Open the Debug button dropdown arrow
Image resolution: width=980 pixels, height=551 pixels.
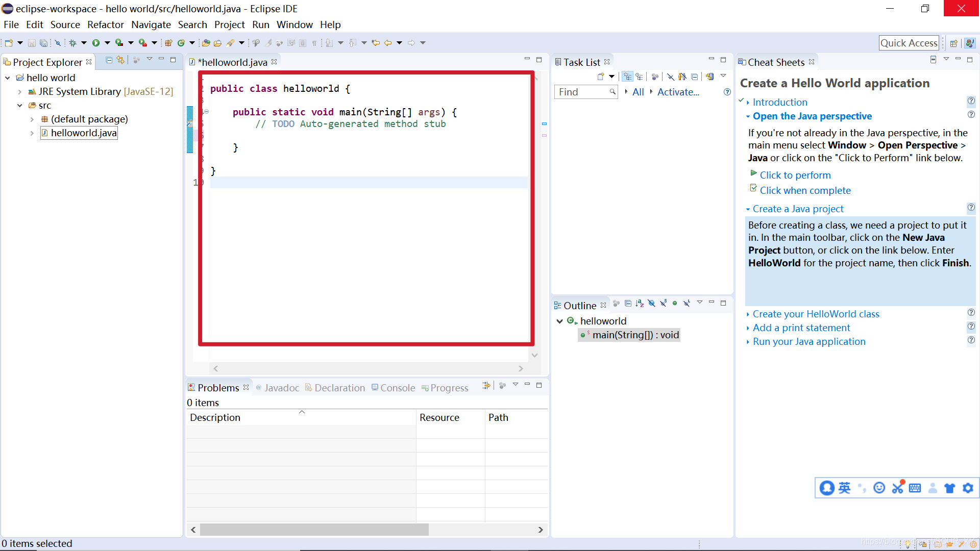[x=84, y=43]
